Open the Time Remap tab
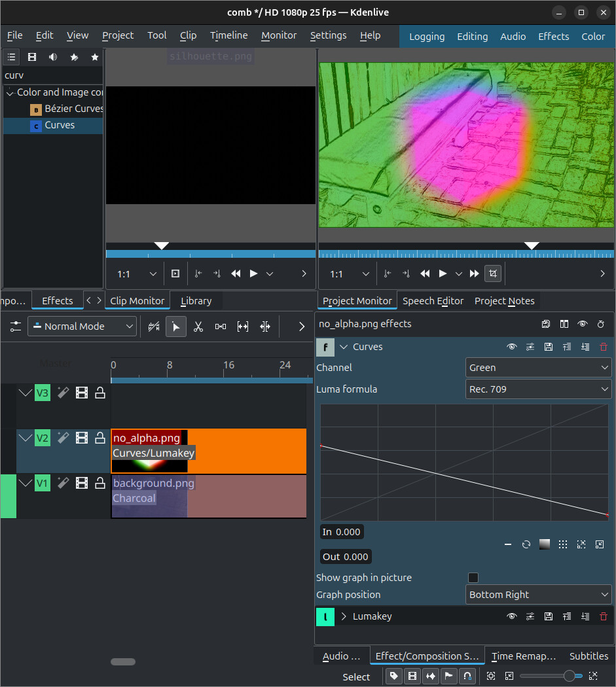This screenshot has width=616, height=687. tap(524, 656)
